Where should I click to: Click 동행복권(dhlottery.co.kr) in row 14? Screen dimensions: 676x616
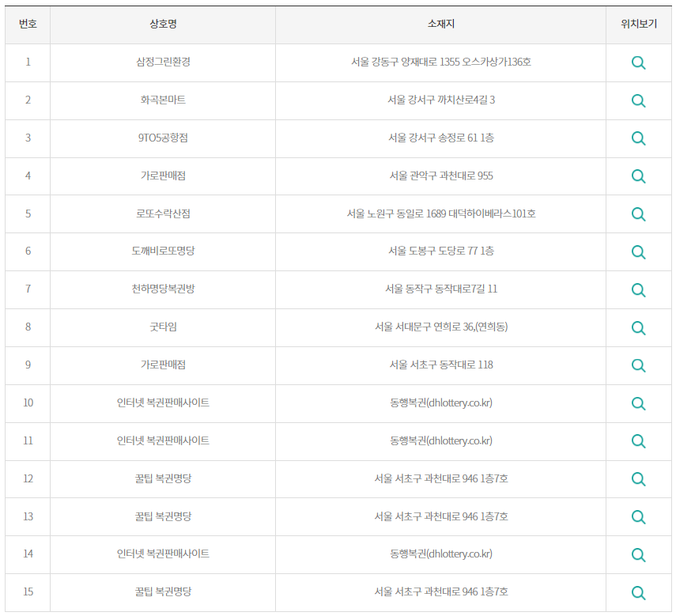tap(441, 554)
